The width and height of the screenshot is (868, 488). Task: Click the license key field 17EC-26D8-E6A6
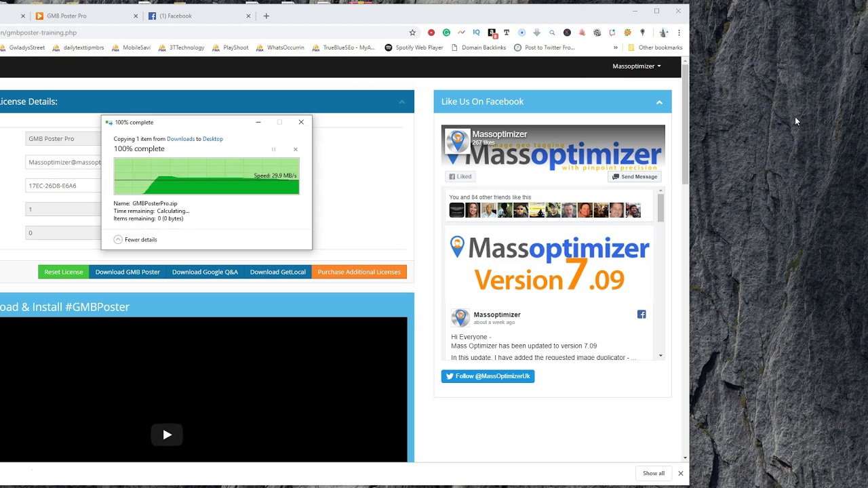64,186
